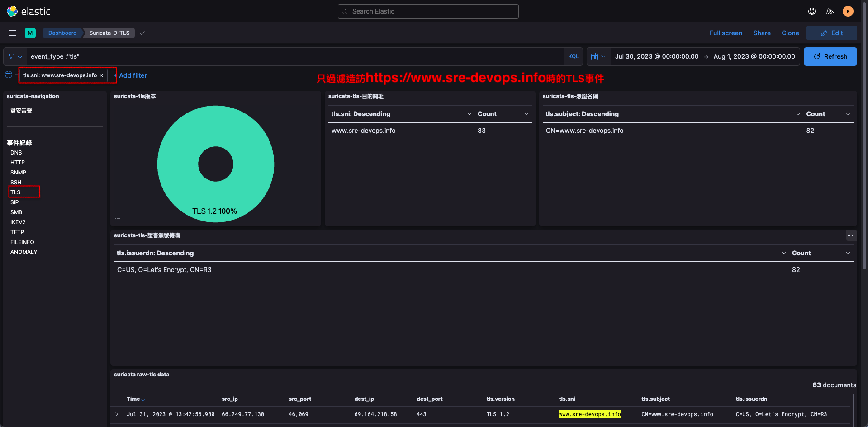Image resolution: width=868 pixels, height=427 pixels.
Task: Click Add filter
Action: click(130, 75)
